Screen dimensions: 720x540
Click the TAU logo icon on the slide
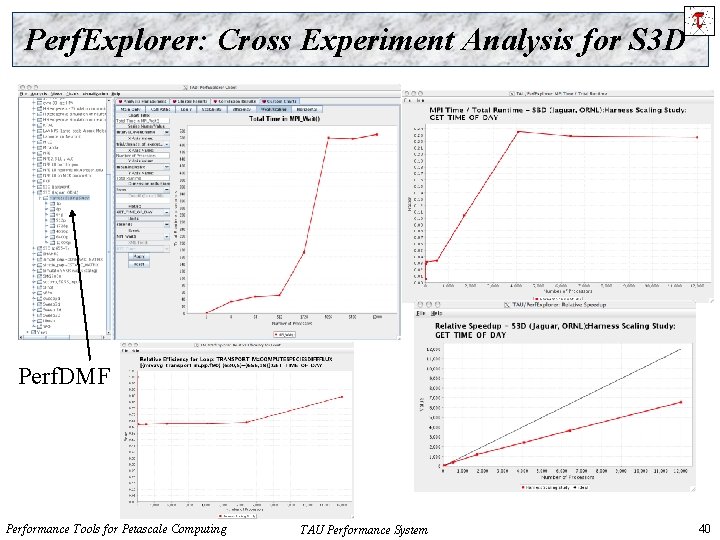699,21
